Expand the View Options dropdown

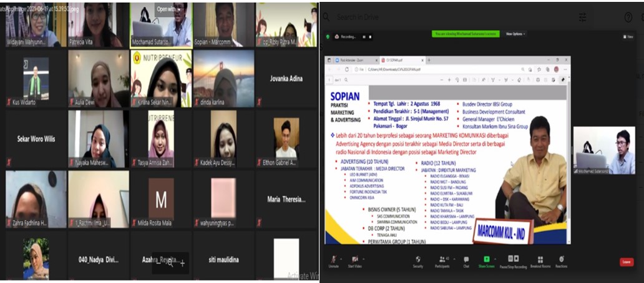click(x=515, y=34)
